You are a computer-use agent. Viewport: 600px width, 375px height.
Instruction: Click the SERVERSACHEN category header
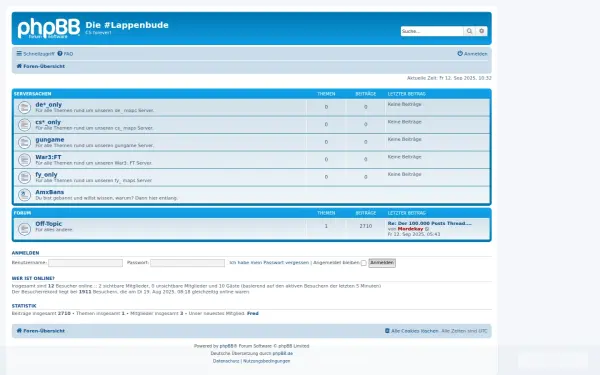click(33, 94)
